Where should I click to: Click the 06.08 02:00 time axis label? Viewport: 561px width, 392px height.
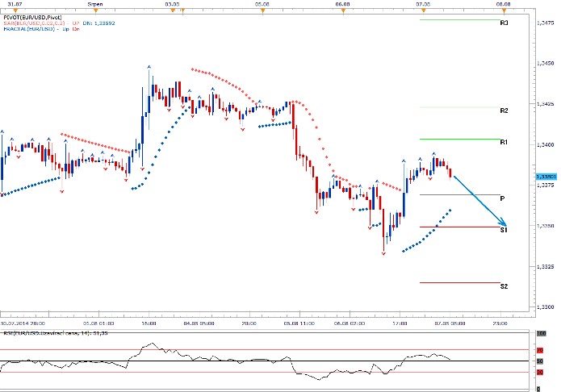click(x=350, y=323)
